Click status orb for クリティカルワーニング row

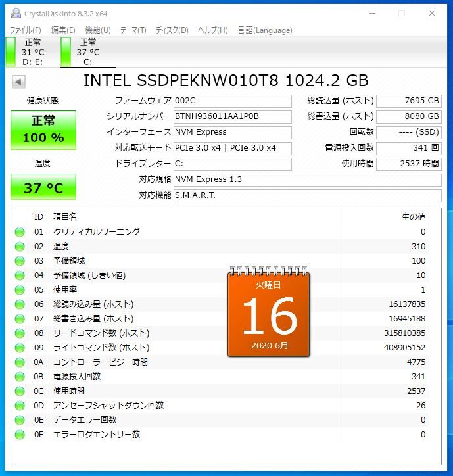[20, 232]
